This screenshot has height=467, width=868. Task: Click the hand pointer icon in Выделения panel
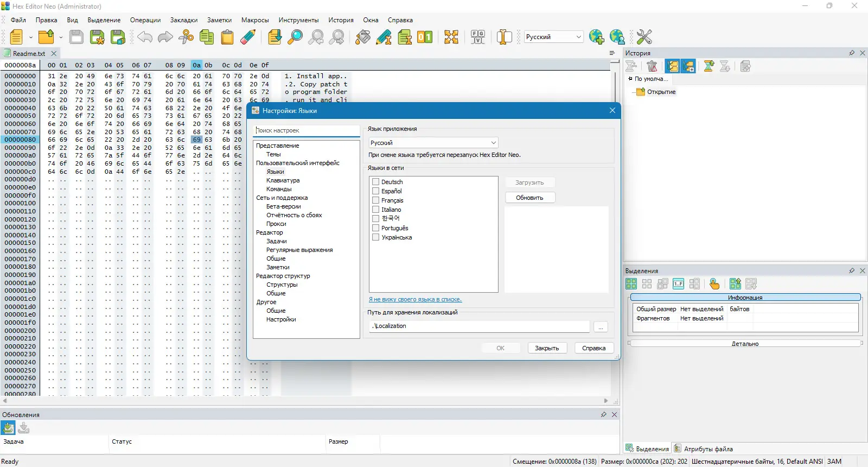[714, 283]
